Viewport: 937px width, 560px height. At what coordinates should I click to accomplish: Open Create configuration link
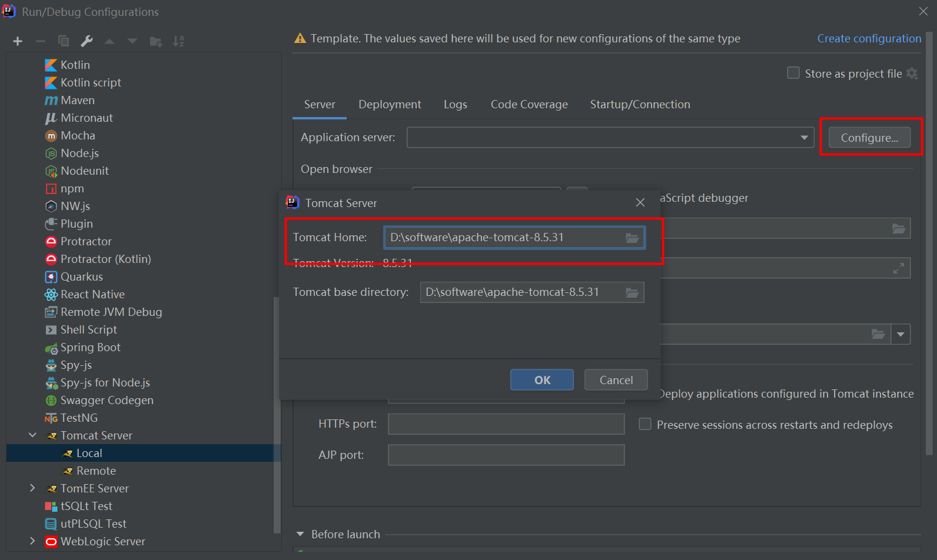coord(869,38)
